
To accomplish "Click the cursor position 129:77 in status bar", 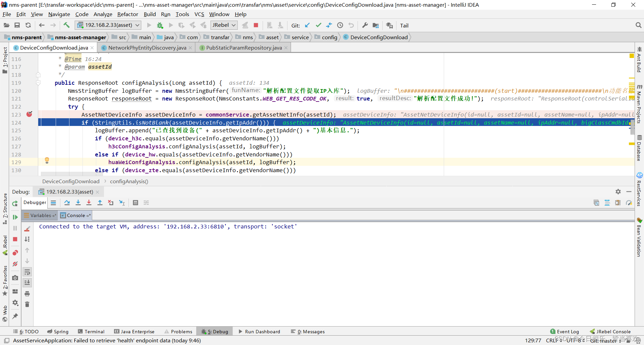I will point(533,340).
